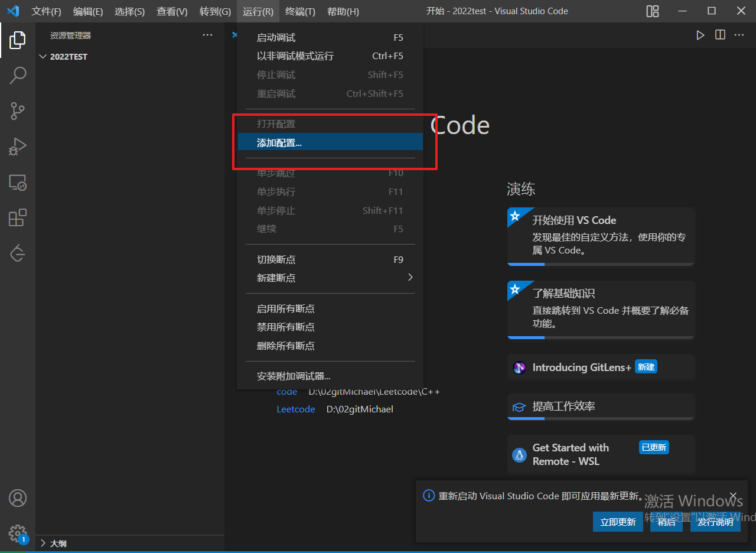Select 删除所有断点 menu item
Viewport: 756px width, 553px height.
(330, 346)
